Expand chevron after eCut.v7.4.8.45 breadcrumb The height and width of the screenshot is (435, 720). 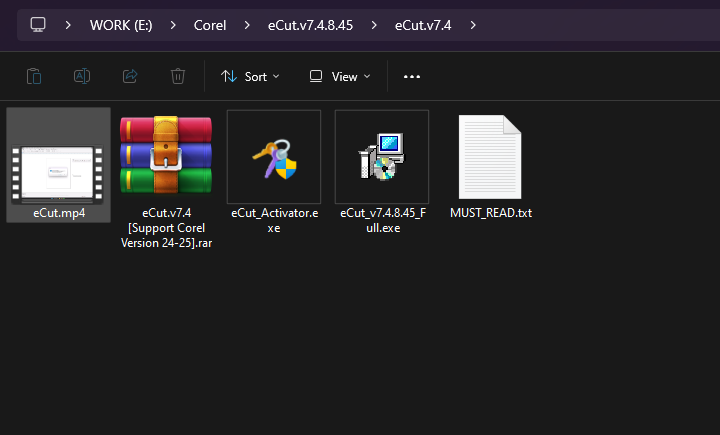click(374, 25)
